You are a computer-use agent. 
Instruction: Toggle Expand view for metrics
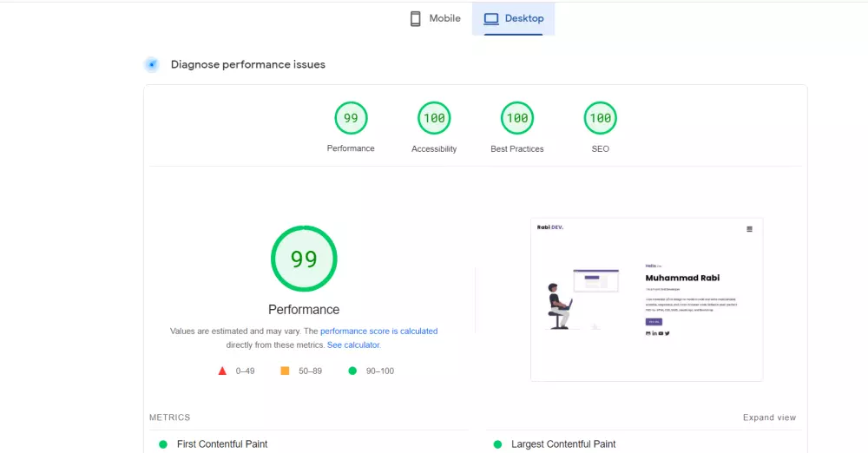[769, 417]
